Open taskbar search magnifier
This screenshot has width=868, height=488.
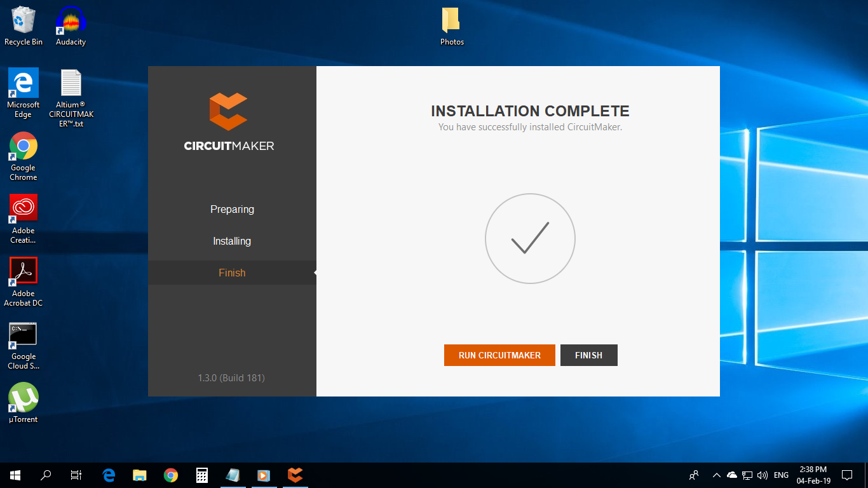coord(46,475)
